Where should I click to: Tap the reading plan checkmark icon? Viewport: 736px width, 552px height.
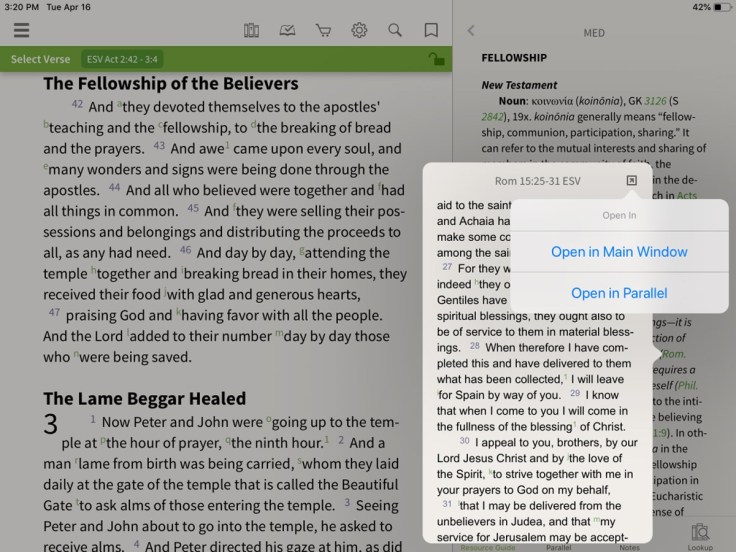coord(287,30)
